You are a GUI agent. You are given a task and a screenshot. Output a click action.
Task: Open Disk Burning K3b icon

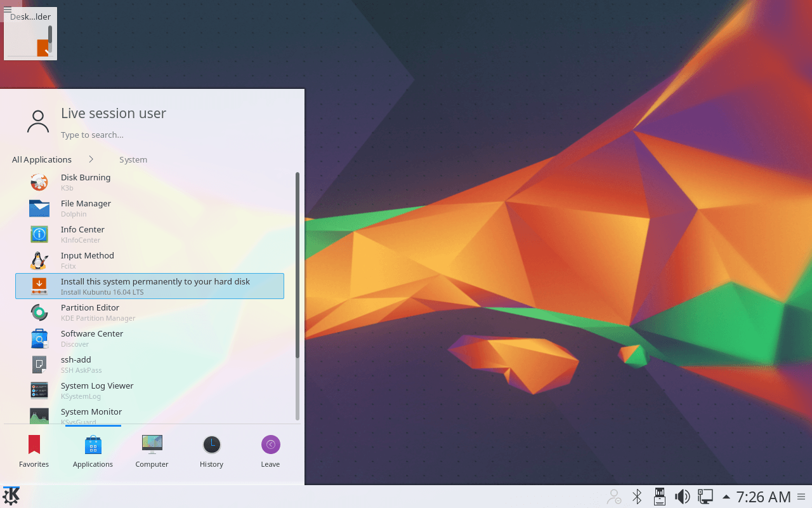39,182
